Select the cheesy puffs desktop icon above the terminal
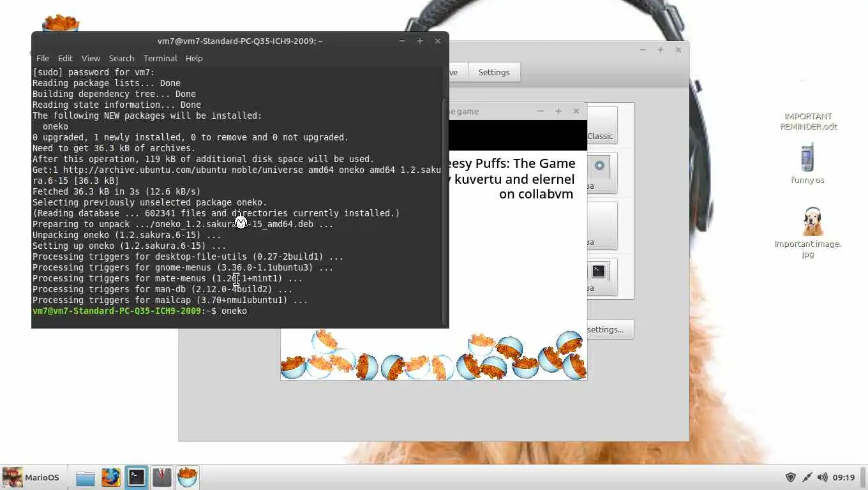The height and width of the screenshot is (490, 868). click(x=61, y=24)
